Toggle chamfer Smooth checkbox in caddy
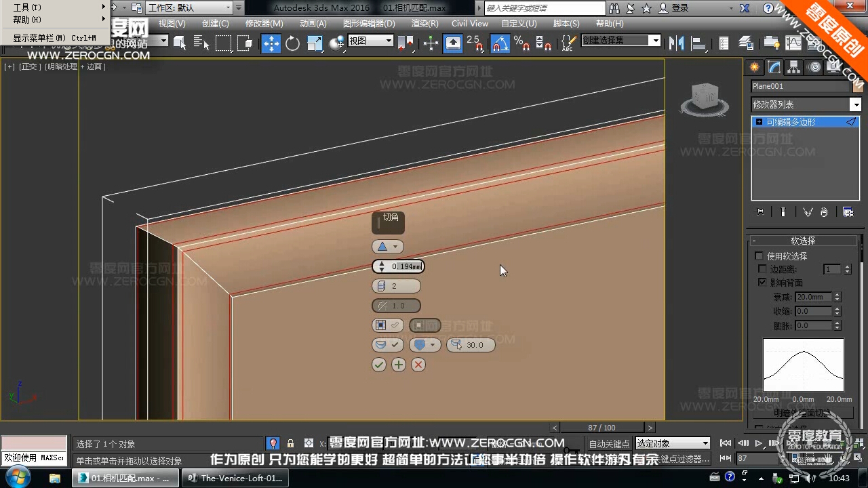The width and height of the screenshot is (868, 488). 388,345
